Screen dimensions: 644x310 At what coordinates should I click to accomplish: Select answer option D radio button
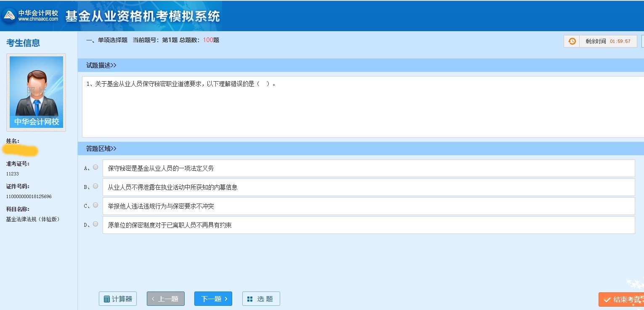[x=95, y=225]
